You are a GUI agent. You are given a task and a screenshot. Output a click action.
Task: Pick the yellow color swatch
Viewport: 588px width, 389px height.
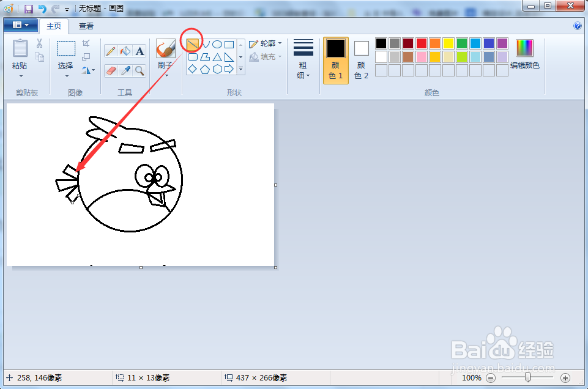pyautogui.click(x=448, y=43)
